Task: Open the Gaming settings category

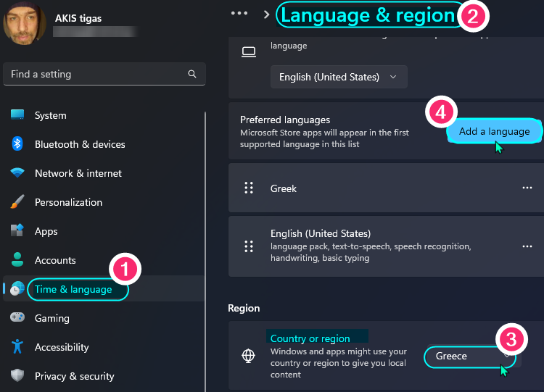Action: click(x=52, y=318)
